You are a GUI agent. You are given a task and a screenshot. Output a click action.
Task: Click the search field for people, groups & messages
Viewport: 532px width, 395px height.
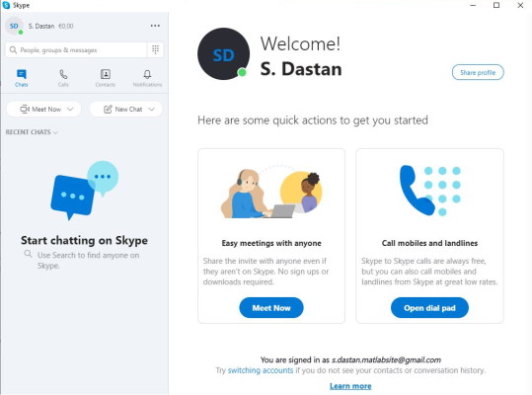(x=76, y=50)
